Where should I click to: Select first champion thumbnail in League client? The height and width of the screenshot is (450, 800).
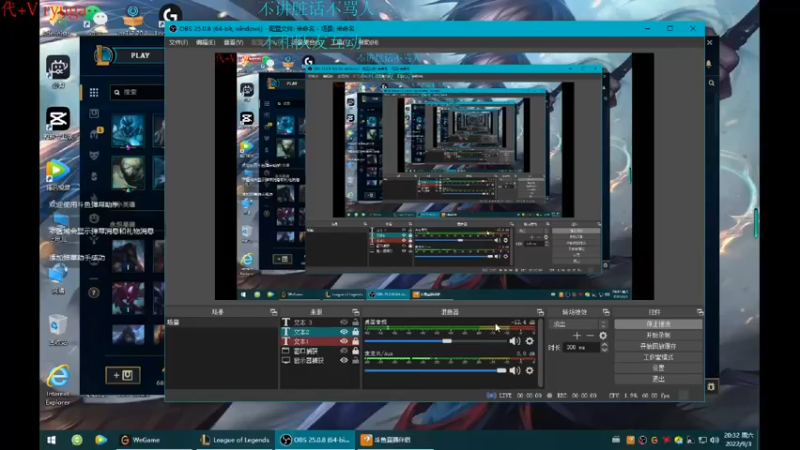tap(128, 131)
